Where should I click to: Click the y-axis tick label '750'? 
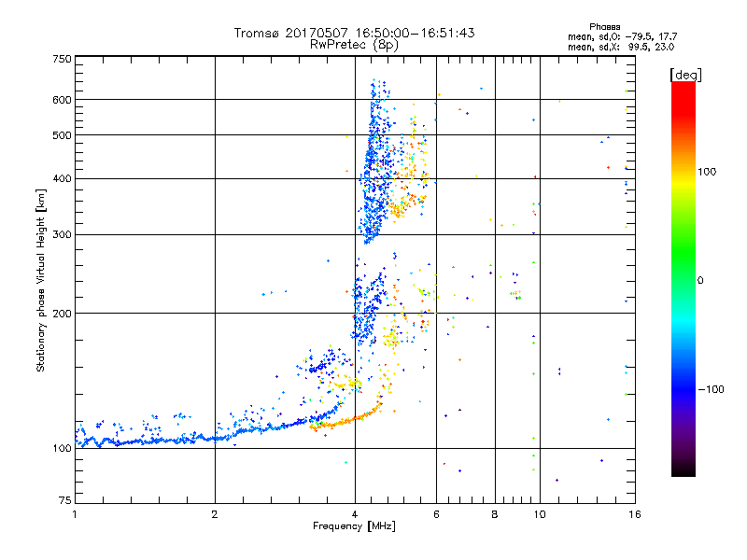pyautogui.click(x=62, y=59)
